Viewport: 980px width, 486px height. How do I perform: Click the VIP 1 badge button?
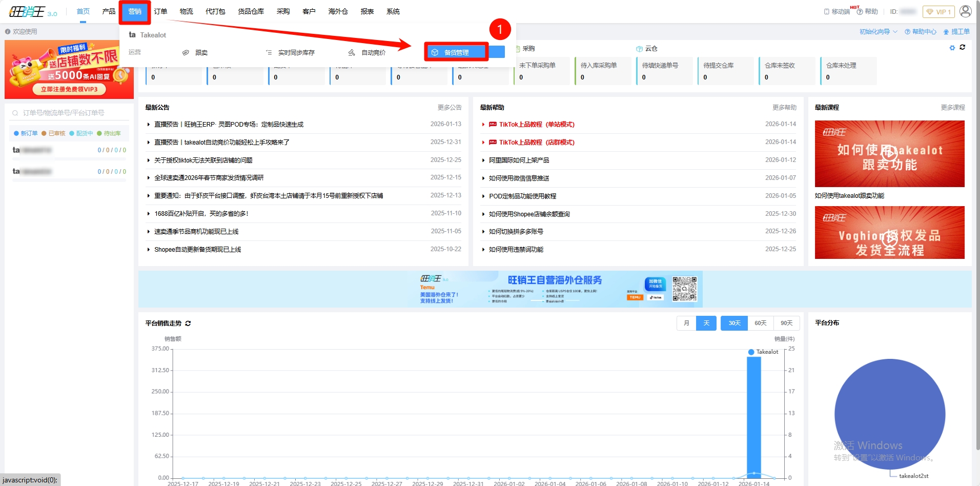pos(938,12)
